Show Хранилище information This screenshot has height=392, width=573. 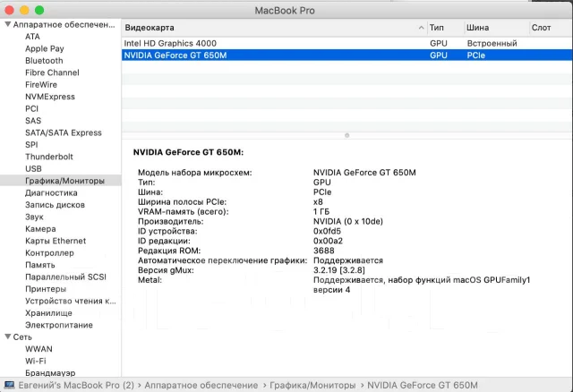click(48, 313)
